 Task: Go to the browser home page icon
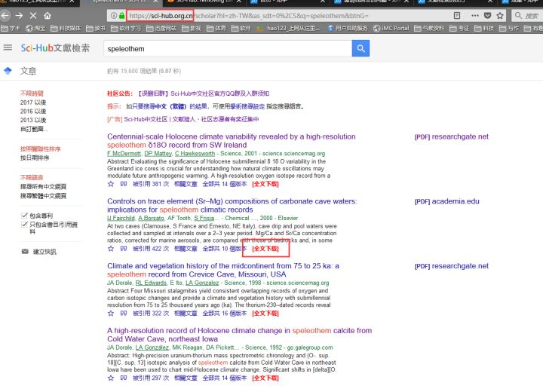[48, 16]
